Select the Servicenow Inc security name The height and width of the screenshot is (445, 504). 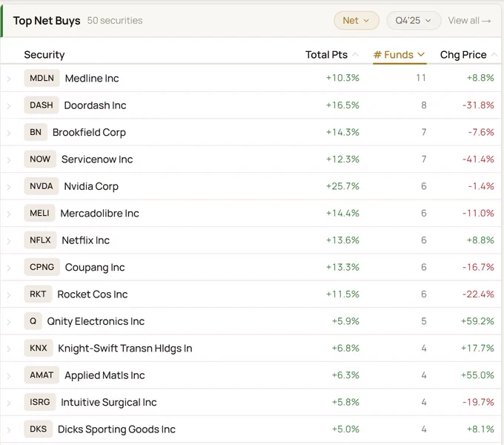(97, 159)
